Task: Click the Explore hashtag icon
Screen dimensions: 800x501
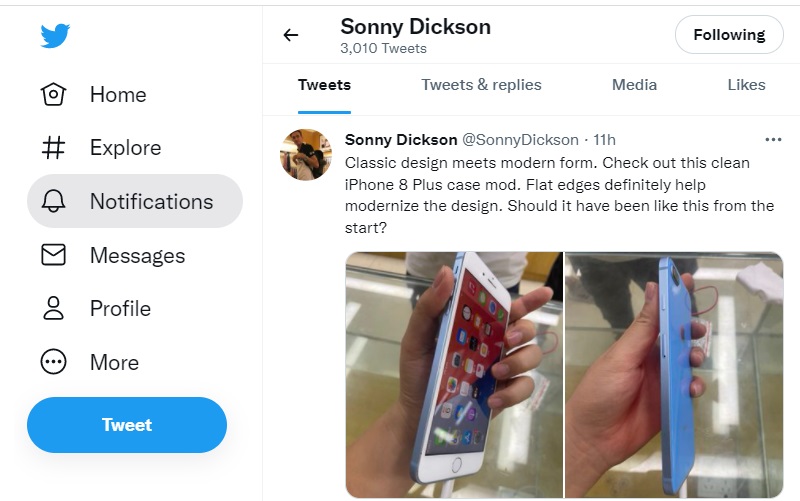Action: tap(53, 148)
